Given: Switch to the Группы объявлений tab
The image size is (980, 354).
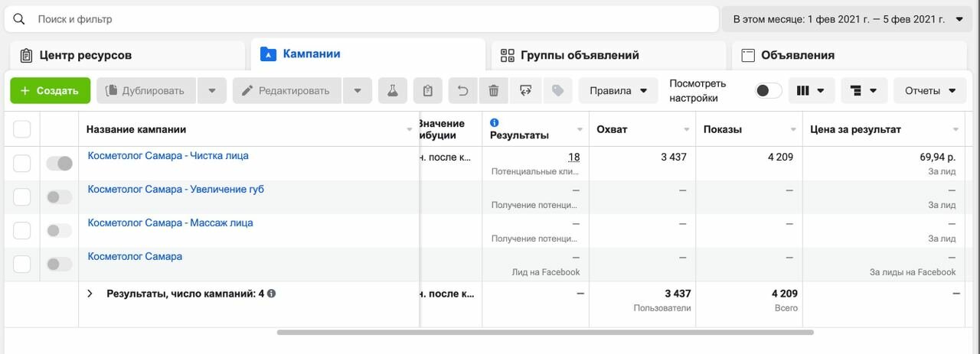Looking at the screenshot, I should point(609,55).
